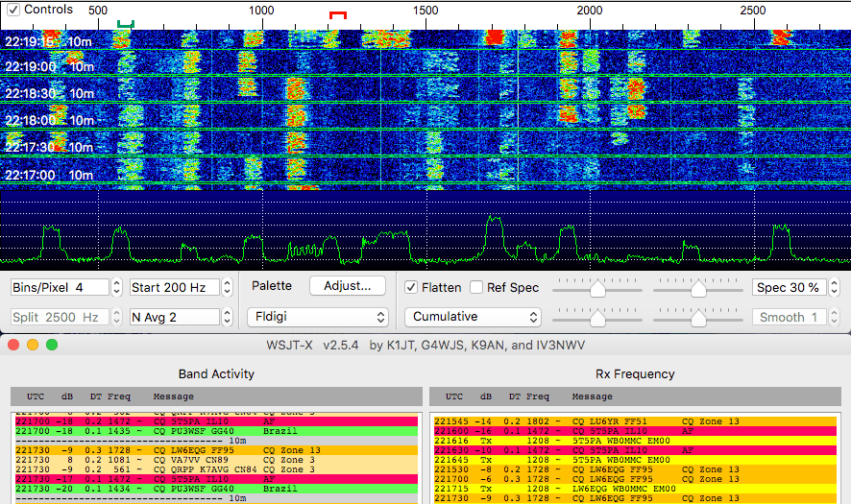Click the N Avg 2 input field
Image resolution: width=851 pixels, height=504 pixels.
click(x=174, y=317)
